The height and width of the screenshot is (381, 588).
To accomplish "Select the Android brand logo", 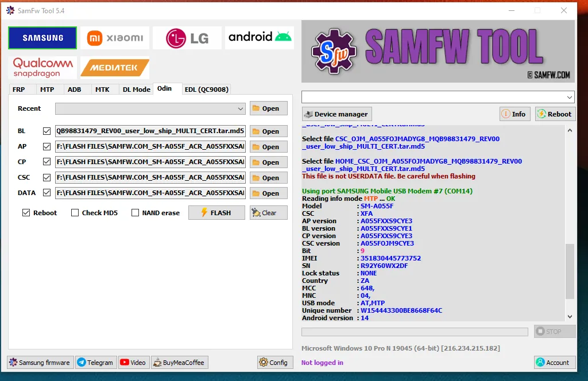I will click(x=260, y=37).
